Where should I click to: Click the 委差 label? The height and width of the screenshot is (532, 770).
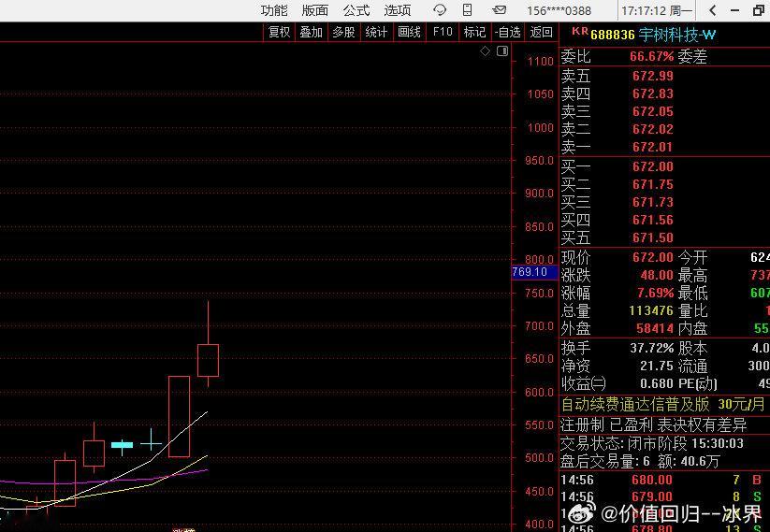pos(692,57)
